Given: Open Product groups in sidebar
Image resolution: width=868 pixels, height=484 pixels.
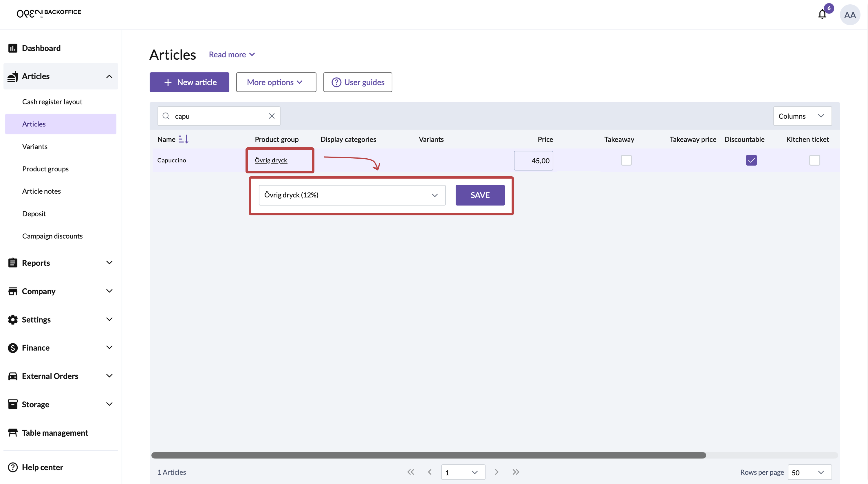Looking at the screenshot, I should point(45,169).
